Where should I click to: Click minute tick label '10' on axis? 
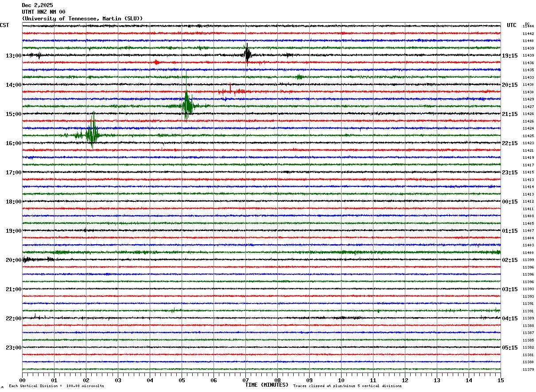click(x=341, y=380)
